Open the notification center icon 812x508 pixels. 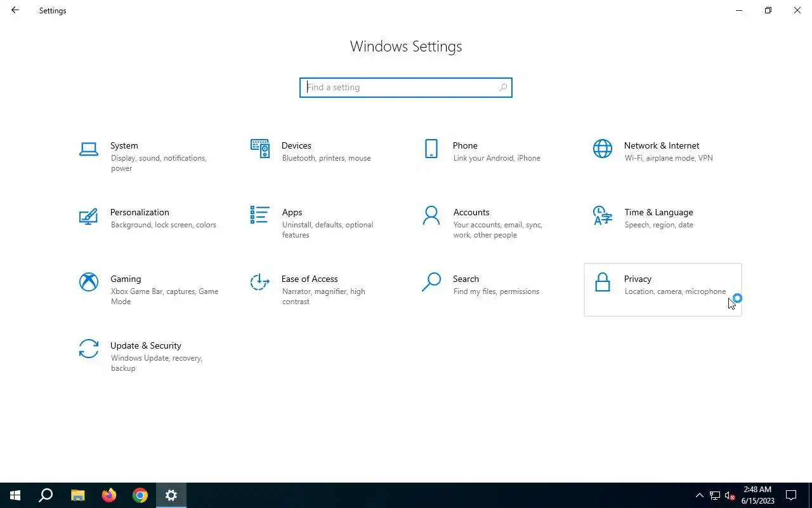(x=791, y=495)
